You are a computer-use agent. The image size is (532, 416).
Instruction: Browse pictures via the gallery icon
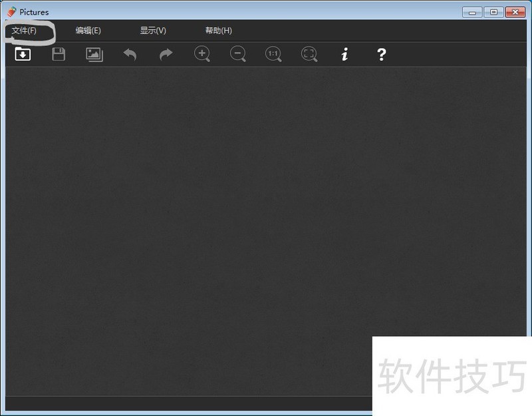94,55
